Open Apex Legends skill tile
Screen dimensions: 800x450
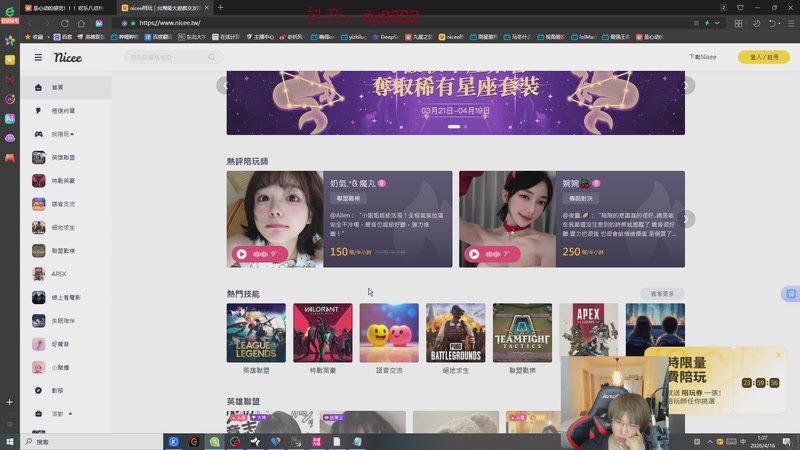[589, 330]
